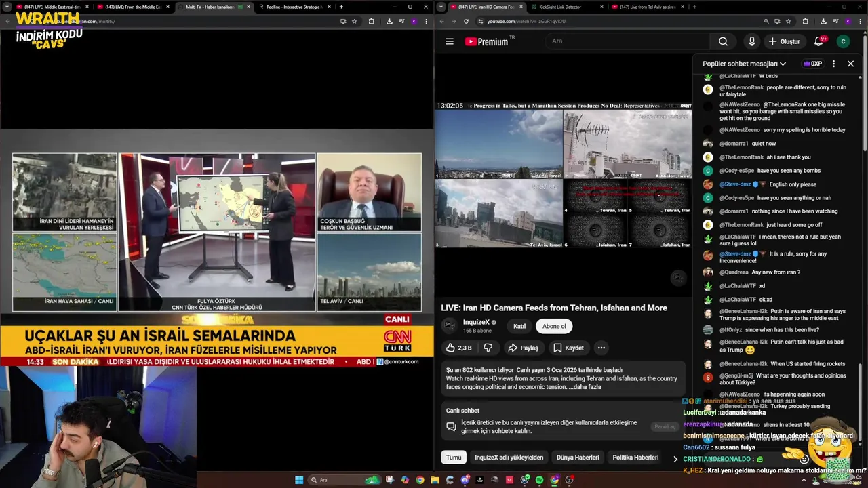The height and width of the screenshot is (488, 868).
Task: Click the Katıl join button
Action: [519, 326]
